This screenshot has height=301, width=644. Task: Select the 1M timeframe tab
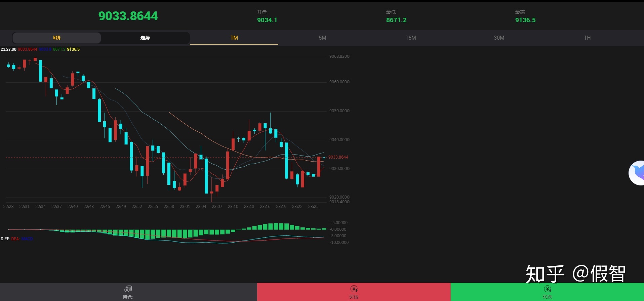pyautogui.click(x=234, y=38)
